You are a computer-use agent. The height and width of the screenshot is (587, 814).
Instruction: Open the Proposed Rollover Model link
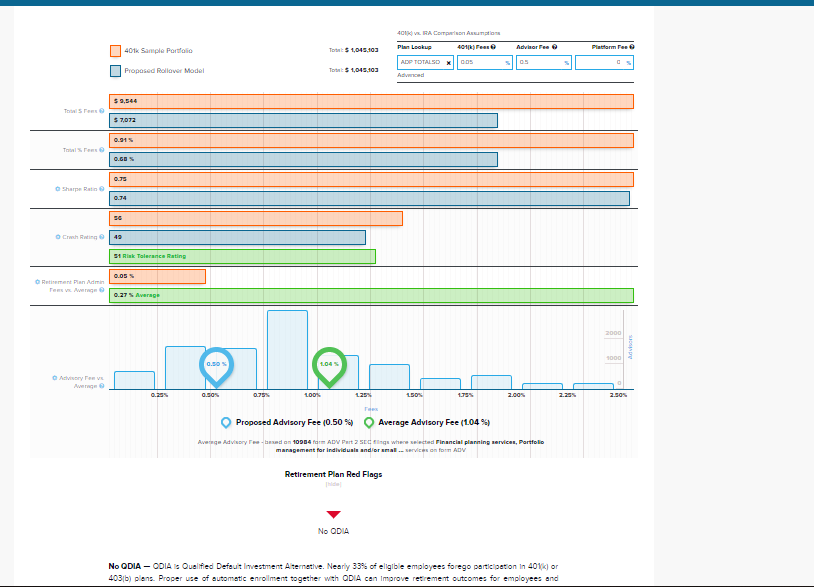[x=164, y=71]
